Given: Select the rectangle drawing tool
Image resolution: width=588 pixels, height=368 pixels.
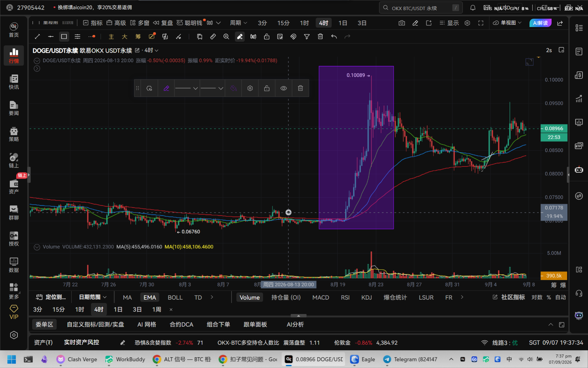Looking at the screenshot, I should (64, 37).
